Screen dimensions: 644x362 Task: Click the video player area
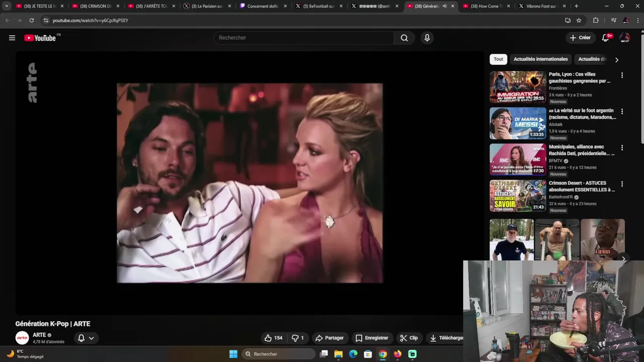(x=250, y=183)
